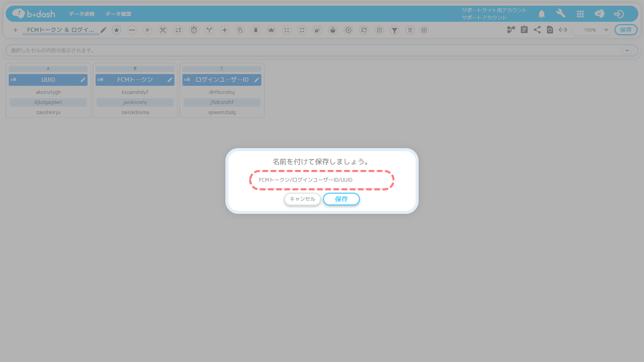This screenshot has width=644, height=362.
Task: Select cell djbdgagdwt
Action: 48,102
